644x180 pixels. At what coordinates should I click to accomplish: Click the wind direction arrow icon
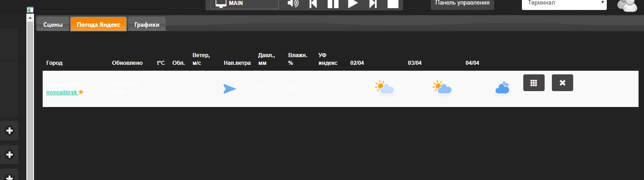point(230,89)
